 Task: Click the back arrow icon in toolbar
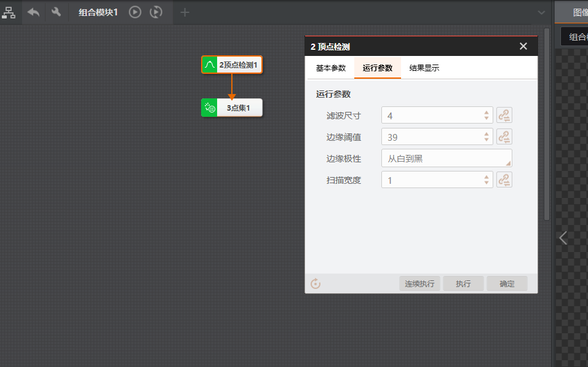tap(33, 12)
